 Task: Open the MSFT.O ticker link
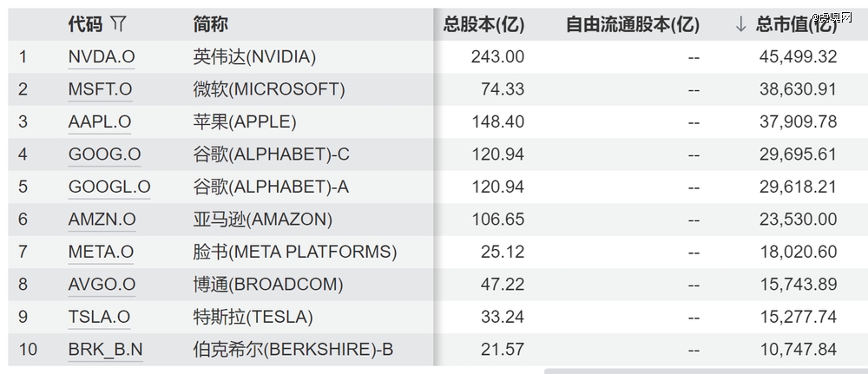pyautogui.click(x=100, y=89)
